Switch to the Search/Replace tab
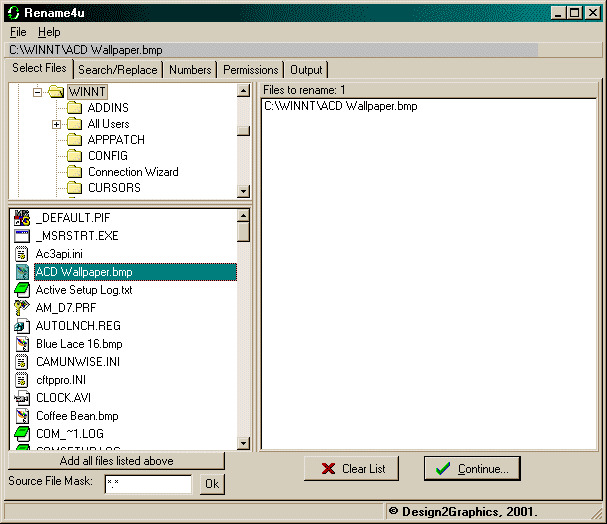 [117, 70]
